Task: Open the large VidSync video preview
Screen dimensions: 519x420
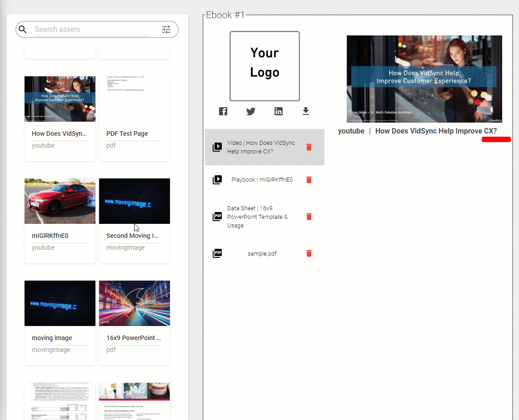Action: click(424, 79)
